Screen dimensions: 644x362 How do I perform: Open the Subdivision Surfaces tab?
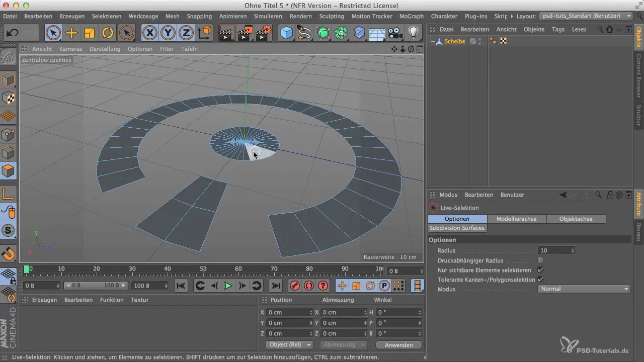click(457, 228)
